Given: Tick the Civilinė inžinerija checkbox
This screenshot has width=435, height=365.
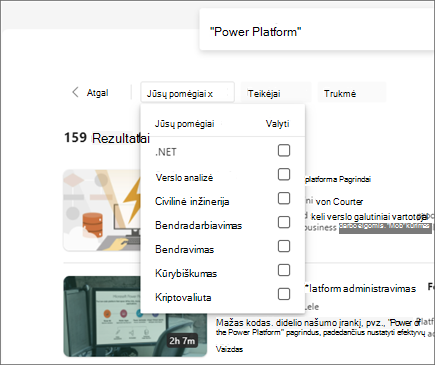Looking at the screenshot, I should coord(284,198).
